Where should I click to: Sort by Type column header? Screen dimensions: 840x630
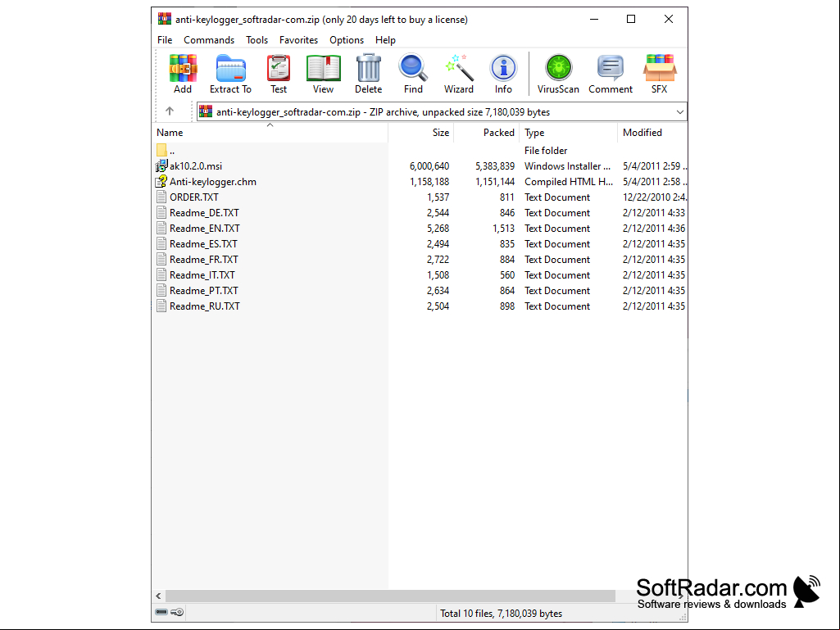pos(569,133)
